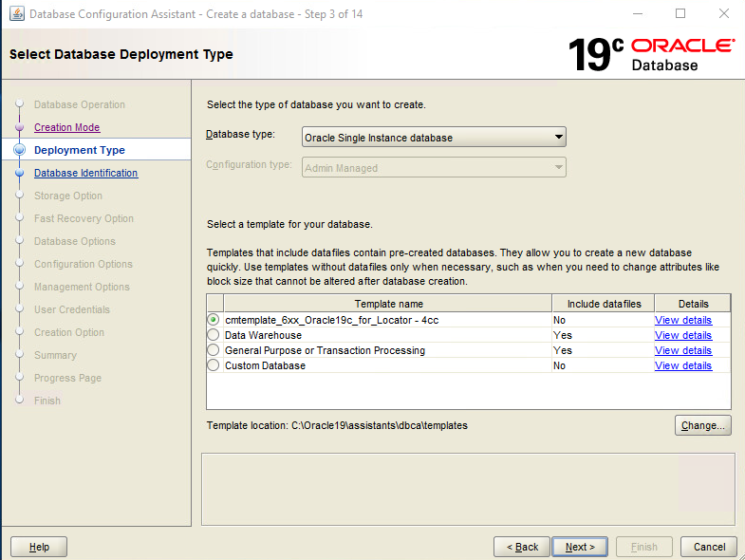The height and width of the screenshot is (560, 745).
Task: Click Database Options step in sidebar
Action: [x=75, y=241]
